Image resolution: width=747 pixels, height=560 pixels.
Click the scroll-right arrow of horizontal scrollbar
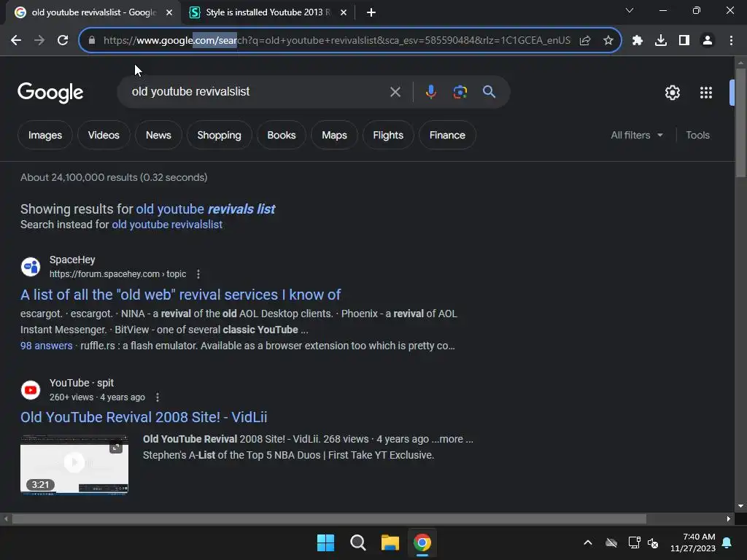(729, 518)
